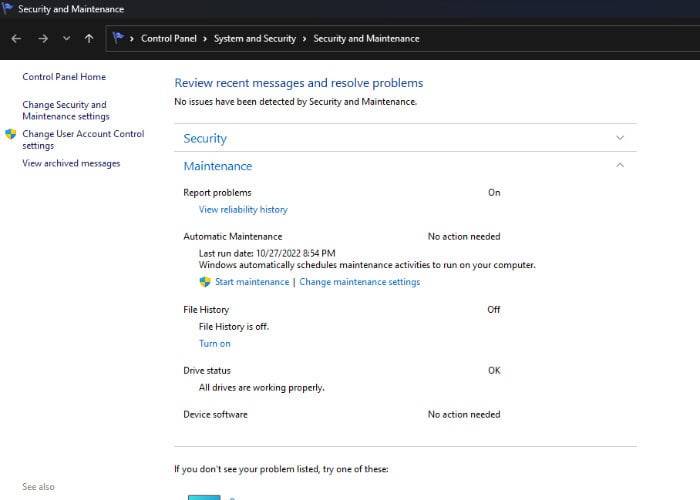Click the Report problems label
This screenshot has height=500, width=700.
point(217,192)
